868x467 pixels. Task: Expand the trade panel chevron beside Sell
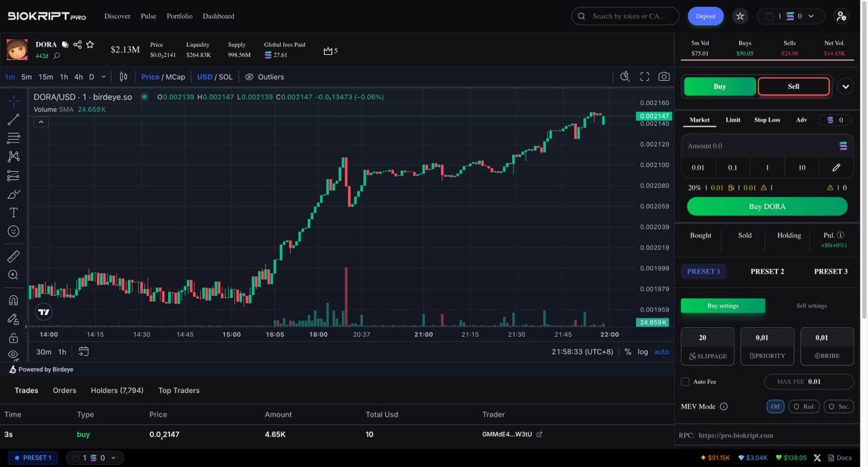pos(845,87)
